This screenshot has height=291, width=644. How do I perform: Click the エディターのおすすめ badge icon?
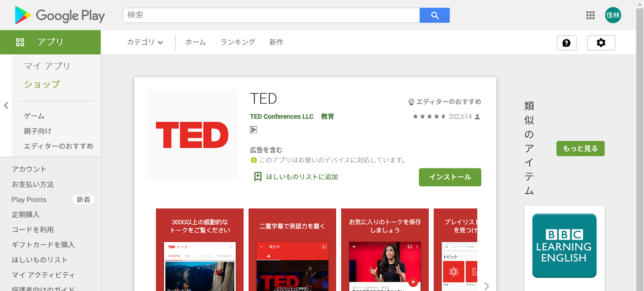[x=411, y=102]
